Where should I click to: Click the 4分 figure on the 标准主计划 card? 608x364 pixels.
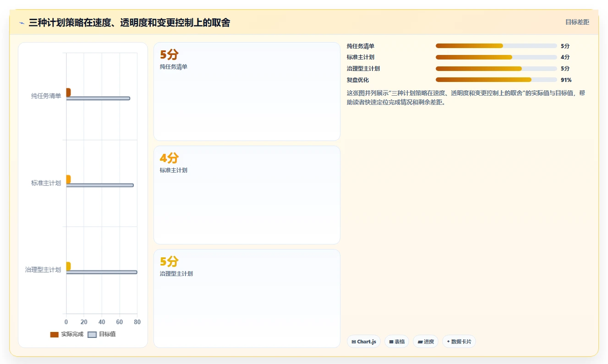(x=169, y=158)
